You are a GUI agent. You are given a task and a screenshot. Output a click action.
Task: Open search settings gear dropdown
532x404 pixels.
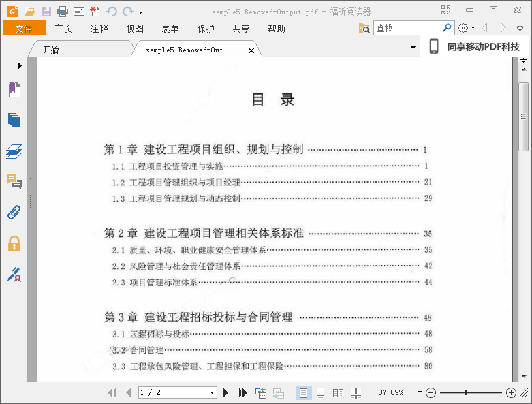tap(466, 28)
